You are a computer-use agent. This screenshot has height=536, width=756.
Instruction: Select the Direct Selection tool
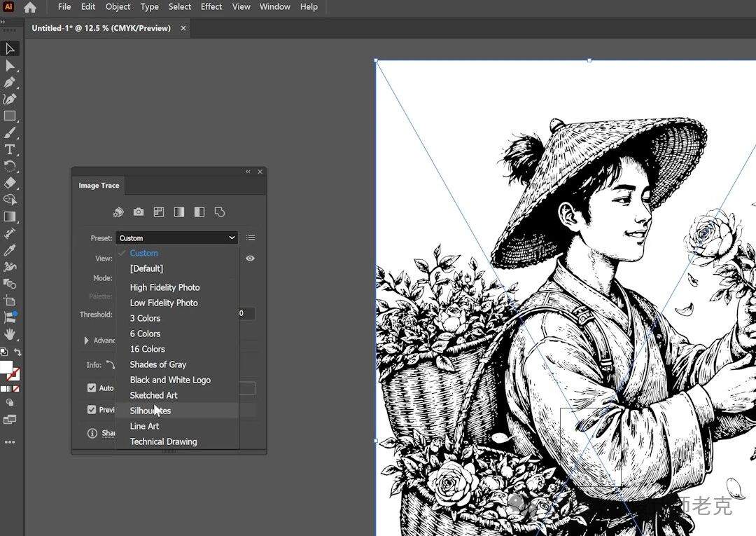coord(10,65)
